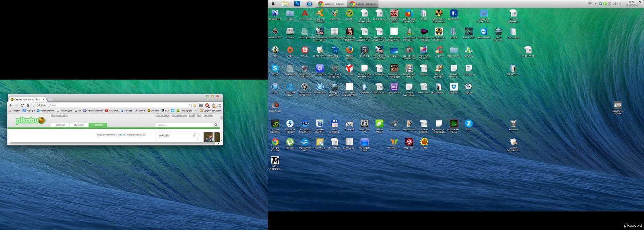
Task: Open the QuickTime Player icon
Action: tap(290, 89)
